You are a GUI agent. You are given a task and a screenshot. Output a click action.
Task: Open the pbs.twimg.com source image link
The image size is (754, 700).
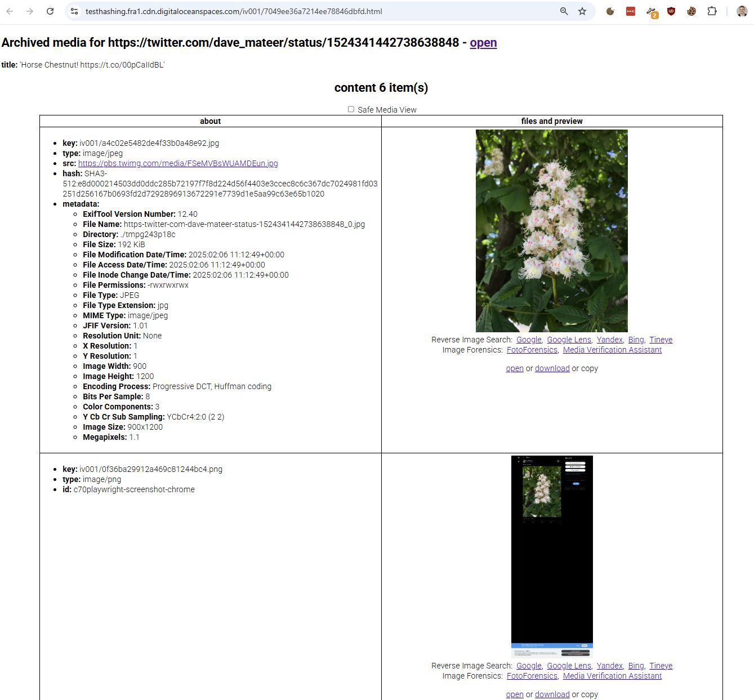(x=178, y=163)
